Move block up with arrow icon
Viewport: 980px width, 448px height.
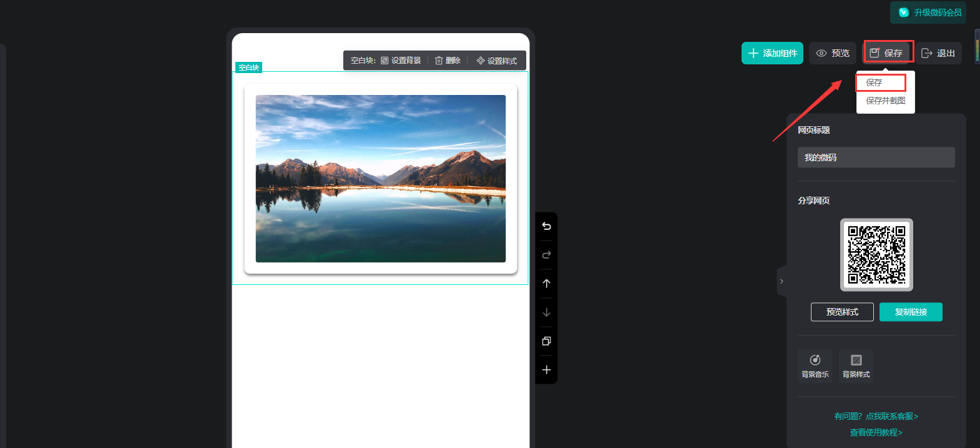[546, 284]
